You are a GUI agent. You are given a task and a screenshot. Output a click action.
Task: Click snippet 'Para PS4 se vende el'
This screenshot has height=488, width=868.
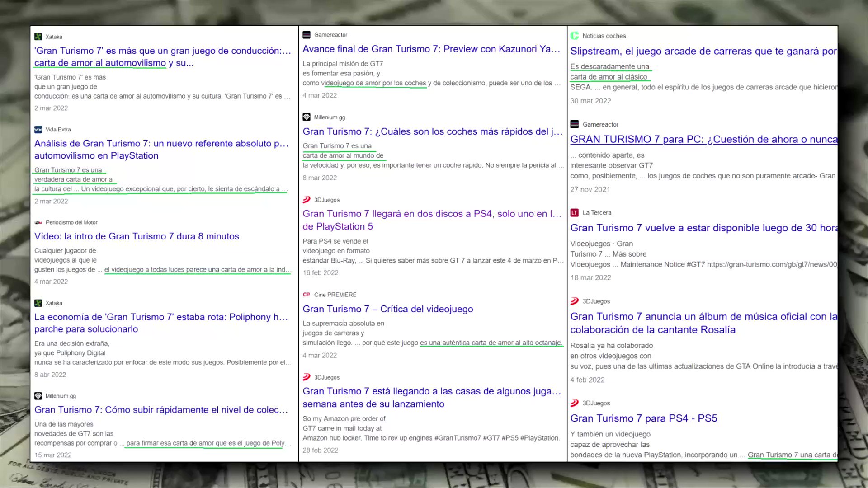click(335, 241)
